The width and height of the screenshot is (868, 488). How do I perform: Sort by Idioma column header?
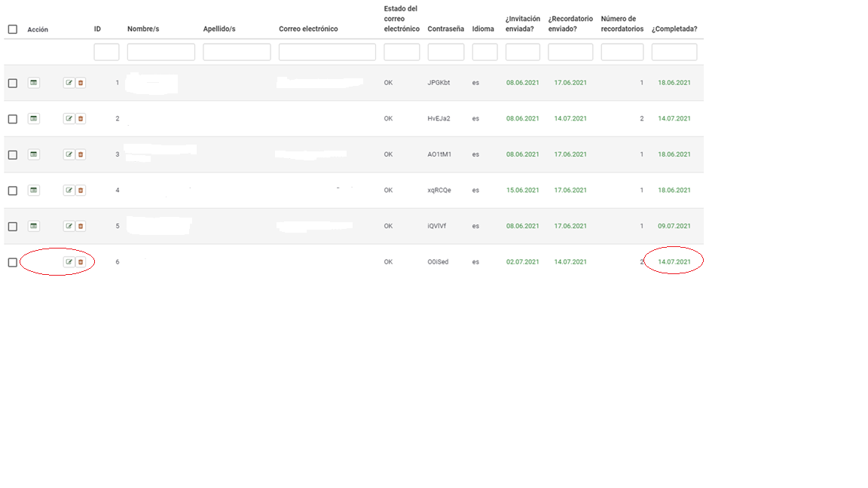tap(483, 29)
